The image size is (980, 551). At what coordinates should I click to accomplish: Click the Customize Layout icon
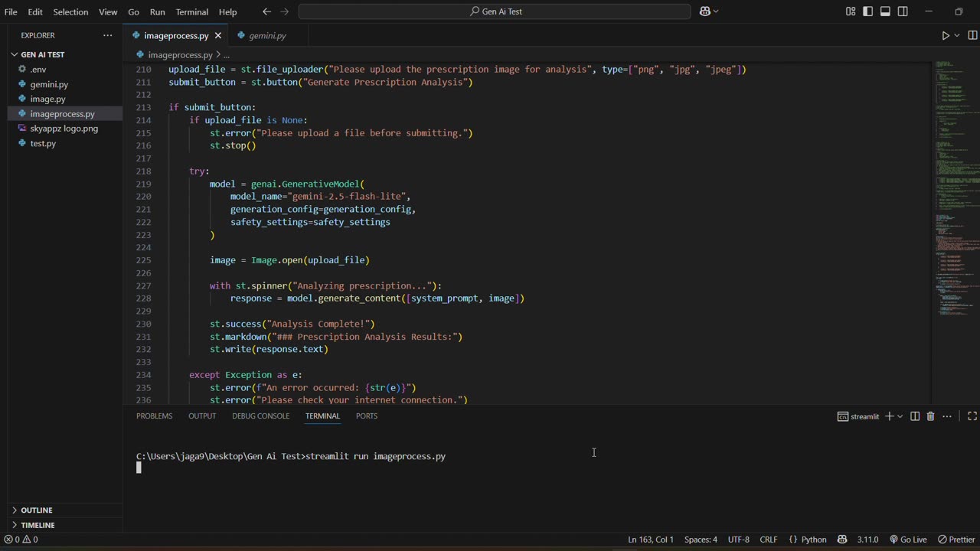point(851,11)
